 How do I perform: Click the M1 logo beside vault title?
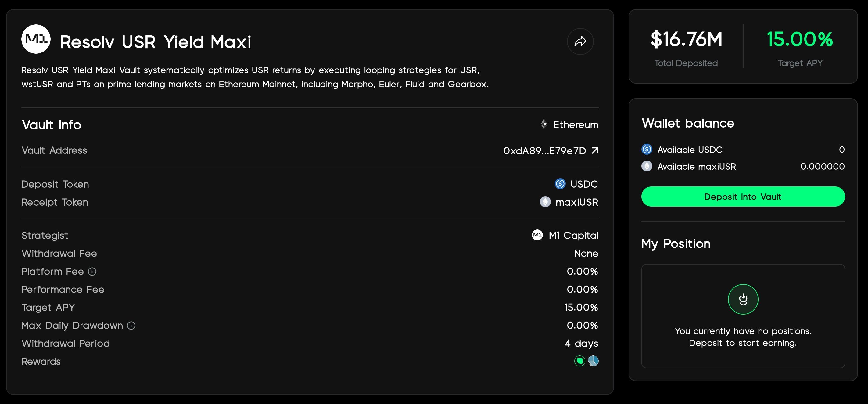[x=36, y=39]
